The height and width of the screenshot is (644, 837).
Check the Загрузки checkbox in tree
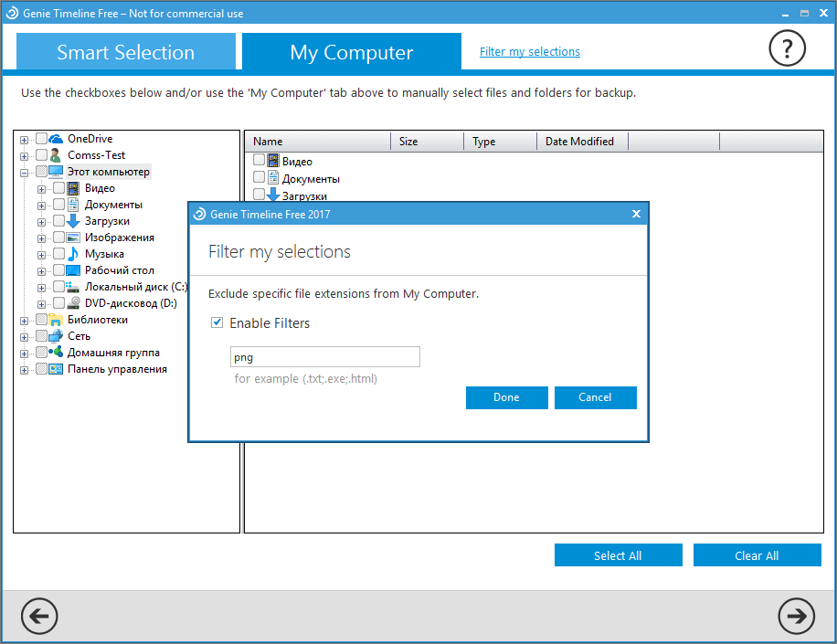tap(58, 221)
